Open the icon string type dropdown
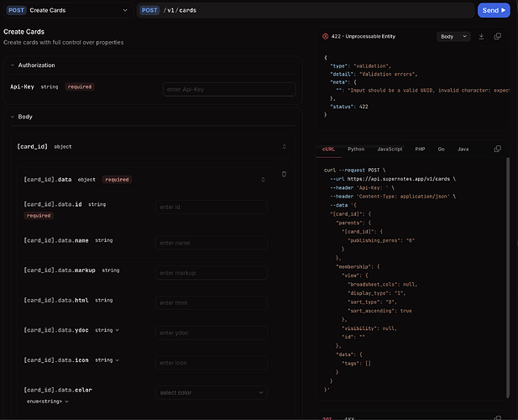This screenshot has width=518, height=420. tap(107, 360)
